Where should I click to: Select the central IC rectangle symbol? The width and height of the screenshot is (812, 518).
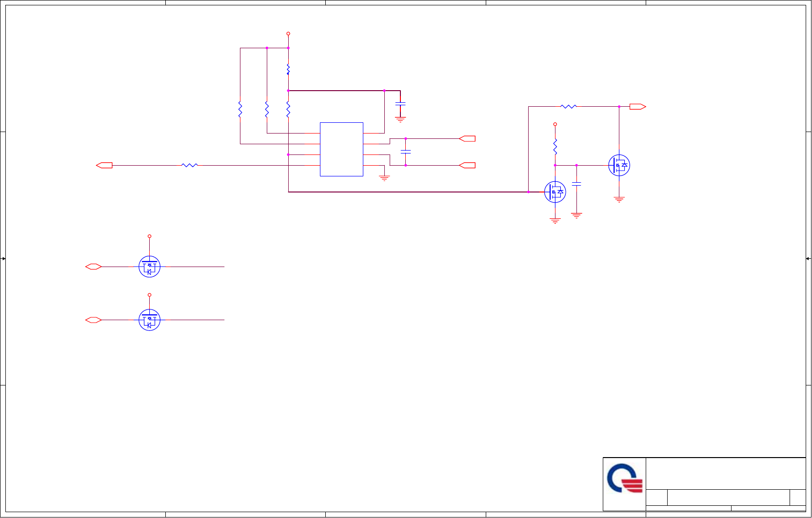point(341,149)
